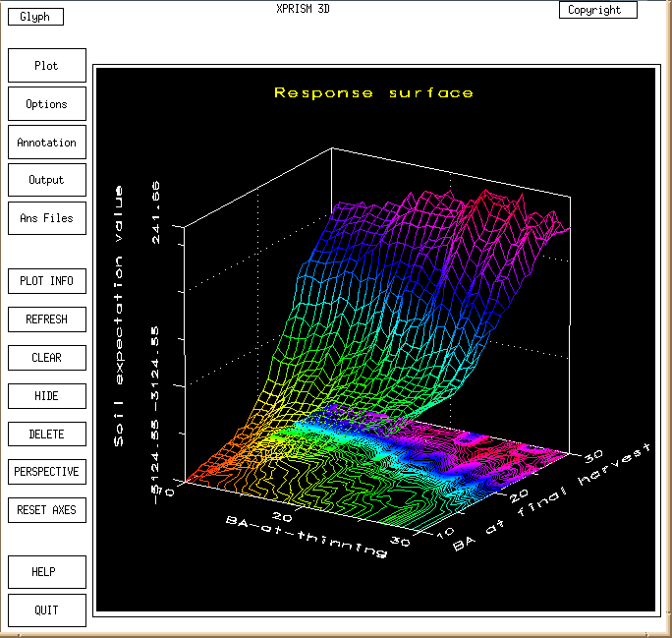672x638 pixels.
Task: Open the Options menu
Action: click(47, 104)
